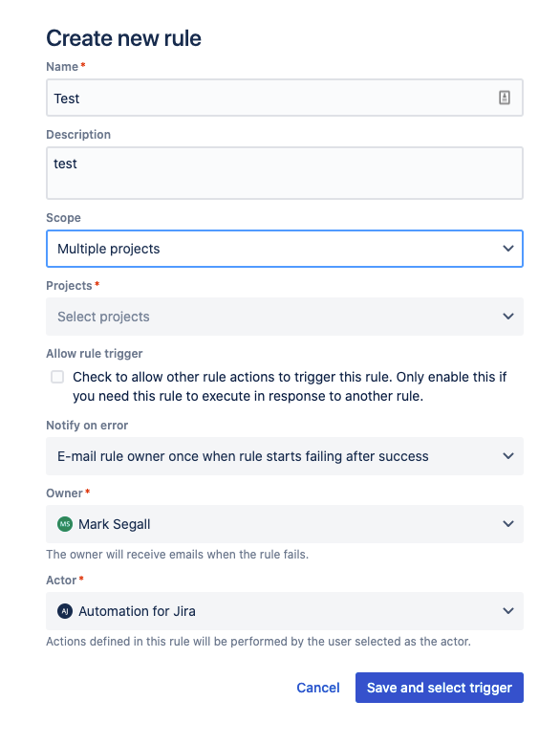This screenshot has height=745, width=560.
Task: Click the checkbox description text about rule actions
Action: click(x=290, y=386)
